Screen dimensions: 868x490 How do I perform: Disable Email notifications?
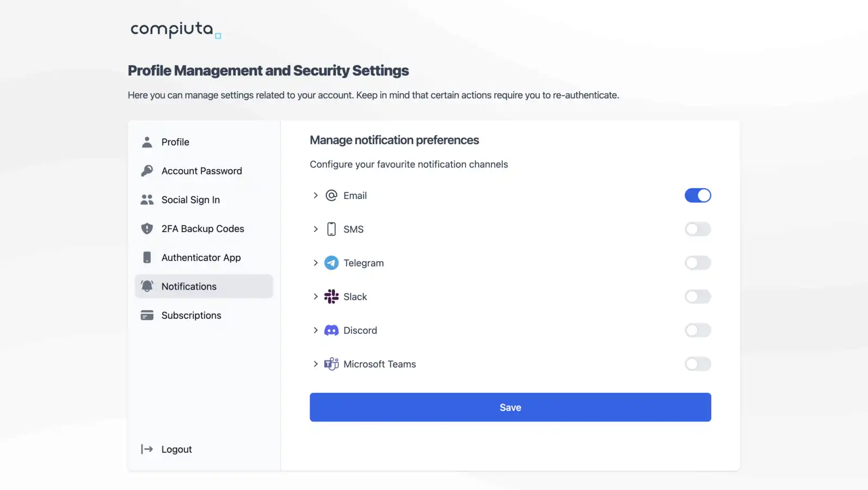tap(698, 195)
